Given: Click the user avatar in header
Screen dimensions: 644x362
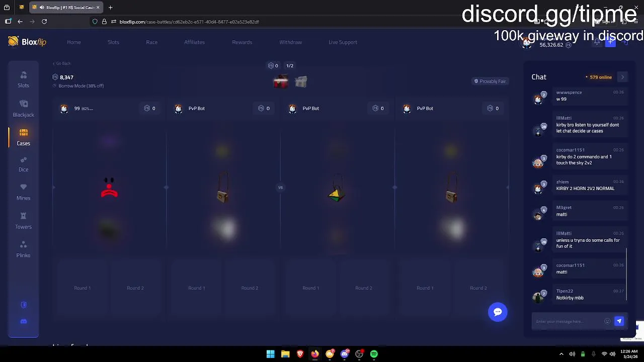Looking at the screenshot, I should pyautogui.click(x=527, y=42).
